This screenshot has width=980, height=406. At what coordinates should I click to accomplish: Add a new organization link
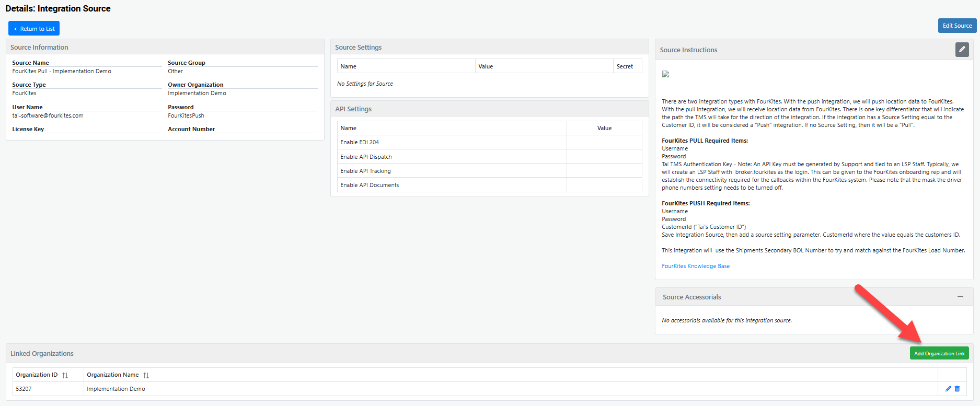939,353
